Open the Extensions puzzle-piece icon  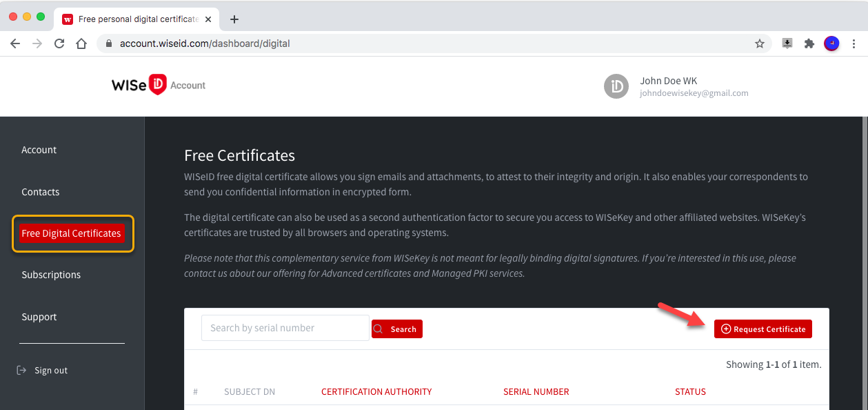pos(809,43)
